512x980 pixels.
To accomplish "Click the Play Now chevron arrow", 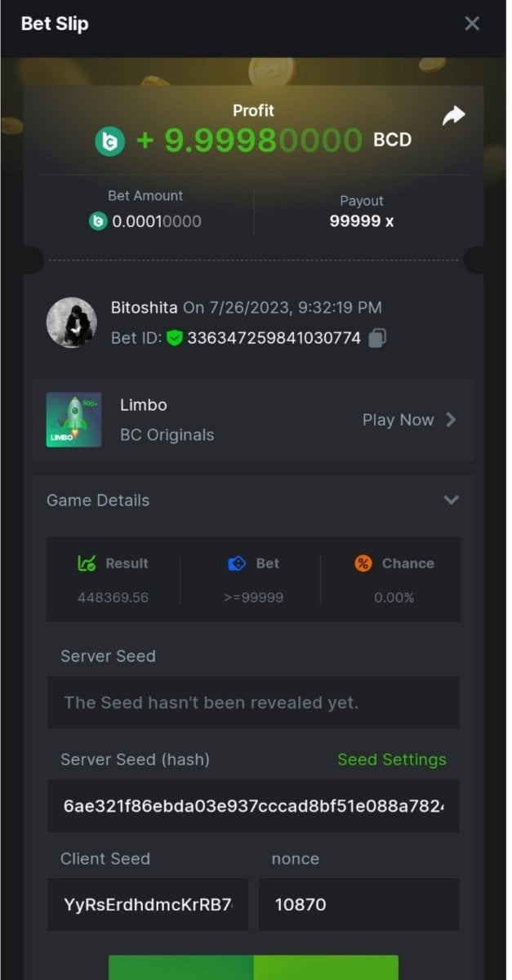I will [x=451, y=420].
